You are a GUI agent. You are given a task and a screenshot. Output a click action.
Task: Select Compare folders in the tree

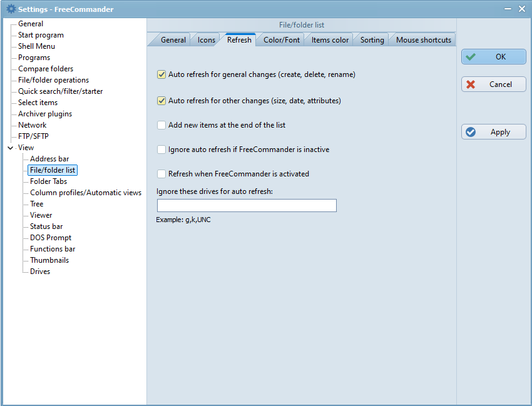pyautogui.click(x=46, y=69)
